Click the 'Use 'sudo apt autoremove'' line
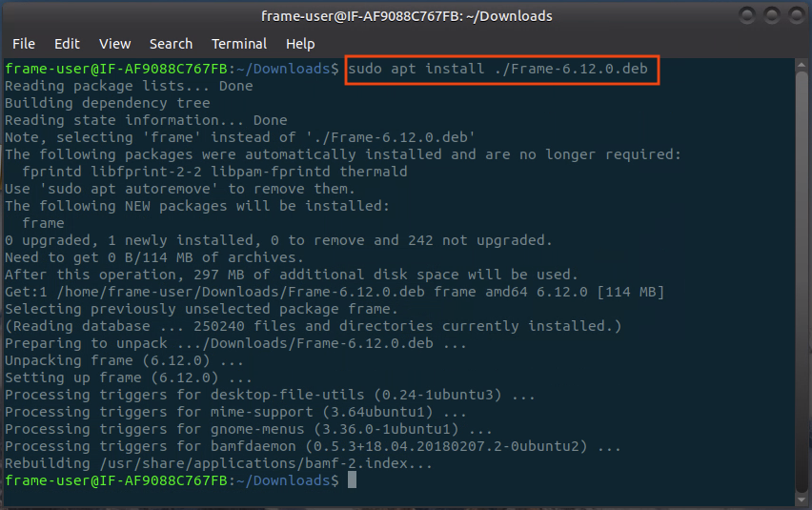Viewport: 812px width, 510px height. tap(180, 189)
